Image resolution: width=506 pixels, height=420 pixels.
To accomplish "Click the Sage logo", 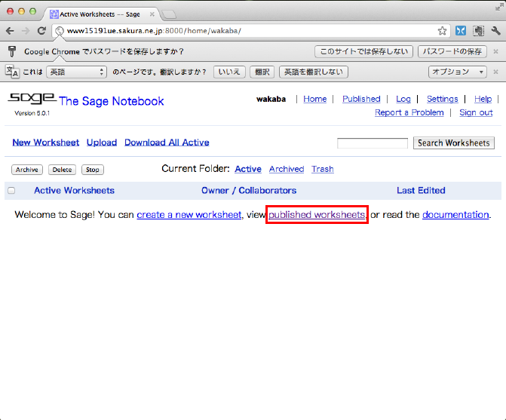I will (x=32, y=100).
